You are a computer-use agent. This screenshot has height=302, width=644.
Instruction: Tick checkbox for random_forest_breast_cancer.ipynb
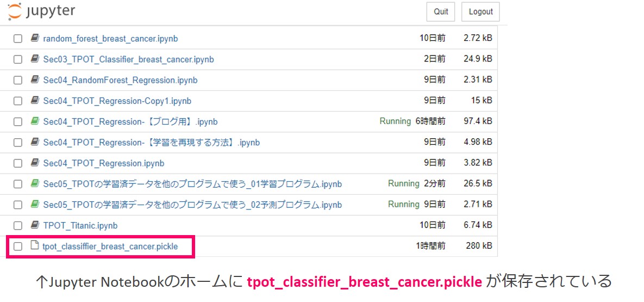[x=17, y=39]
